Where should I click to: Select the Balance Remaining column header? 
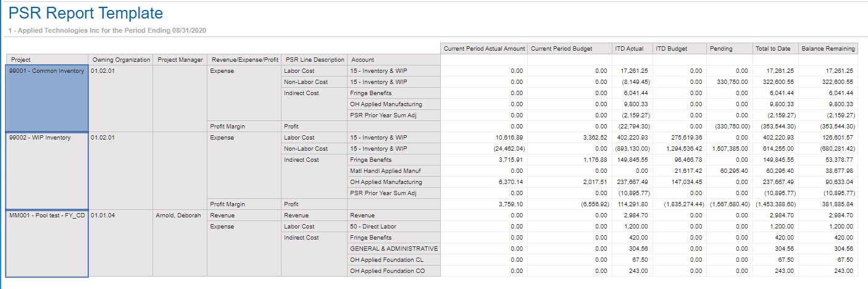828,49
